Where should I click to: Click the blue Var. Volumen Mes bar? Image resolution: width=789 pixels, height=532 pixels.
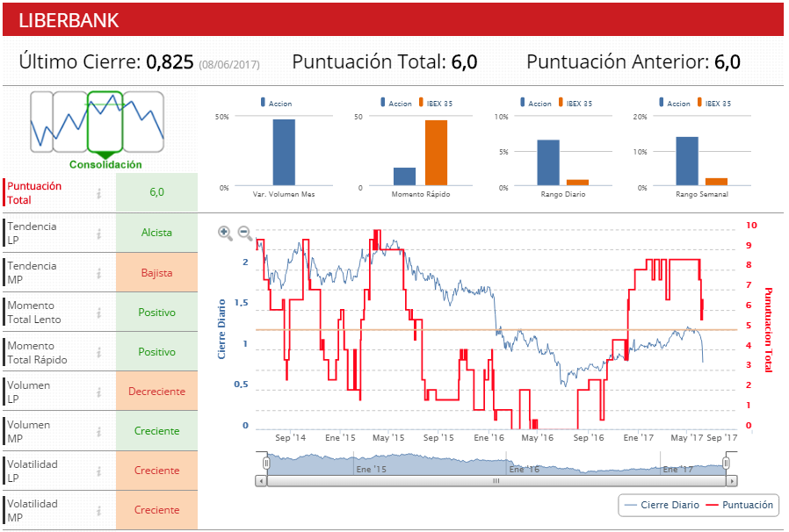click(285, 153)
